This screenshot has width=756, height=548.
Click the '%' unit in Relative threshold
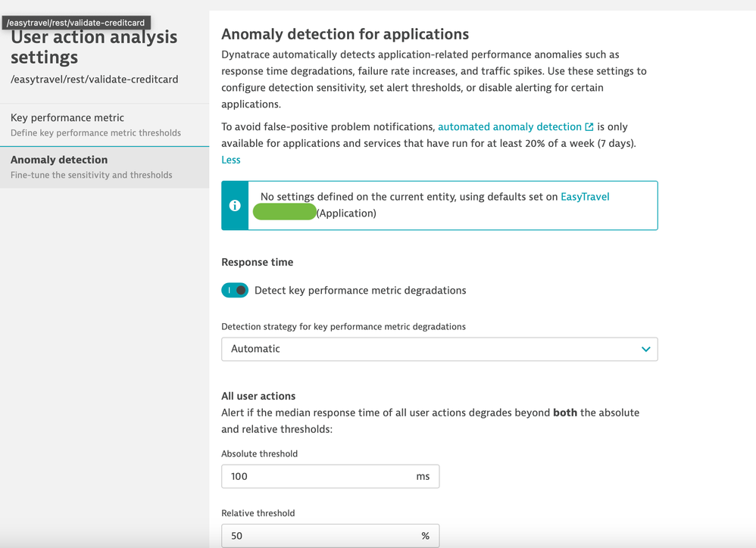[425, 536]
